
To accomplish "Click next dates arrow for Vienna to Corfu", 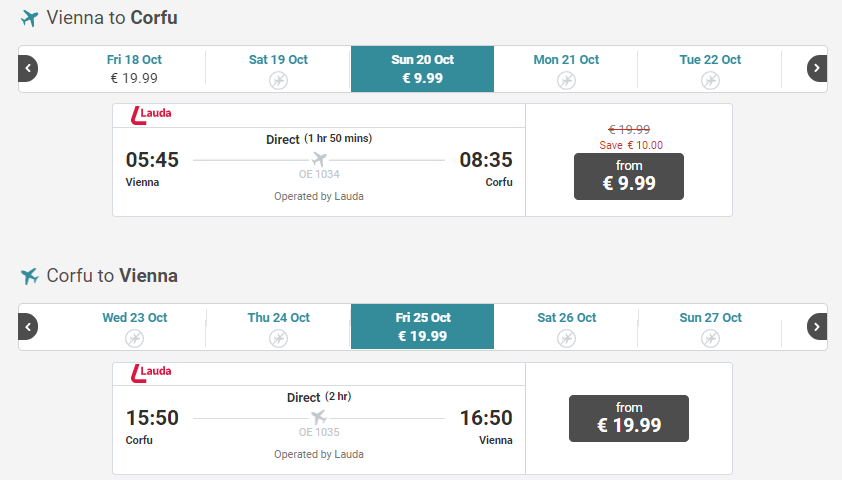I will 817,69.
